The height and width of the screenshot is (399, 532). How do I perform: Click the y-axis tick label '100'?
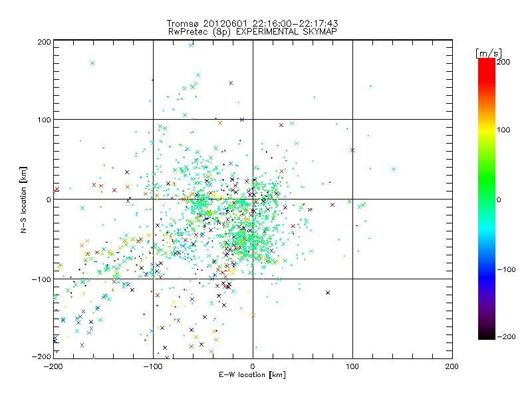point(44,120)
